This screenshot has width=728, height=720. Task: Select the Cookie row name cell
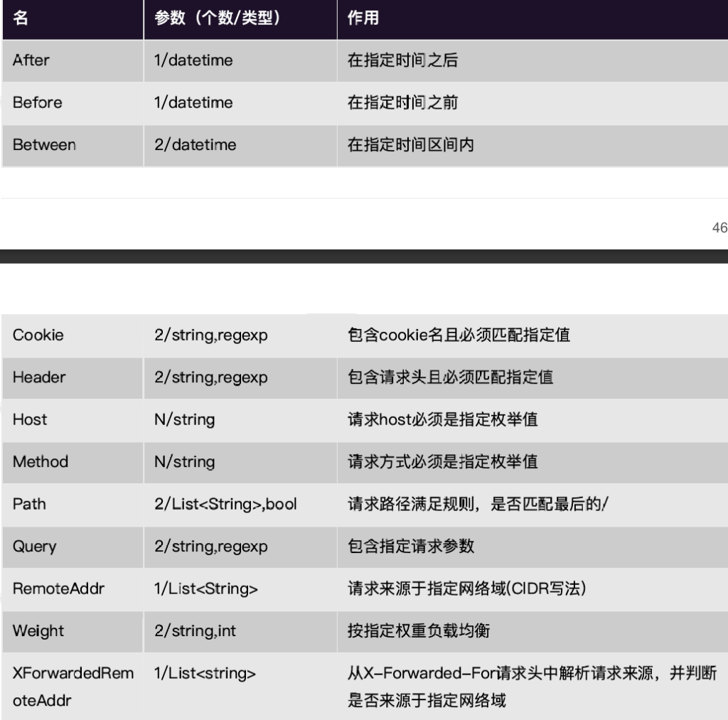click(38, 335)
